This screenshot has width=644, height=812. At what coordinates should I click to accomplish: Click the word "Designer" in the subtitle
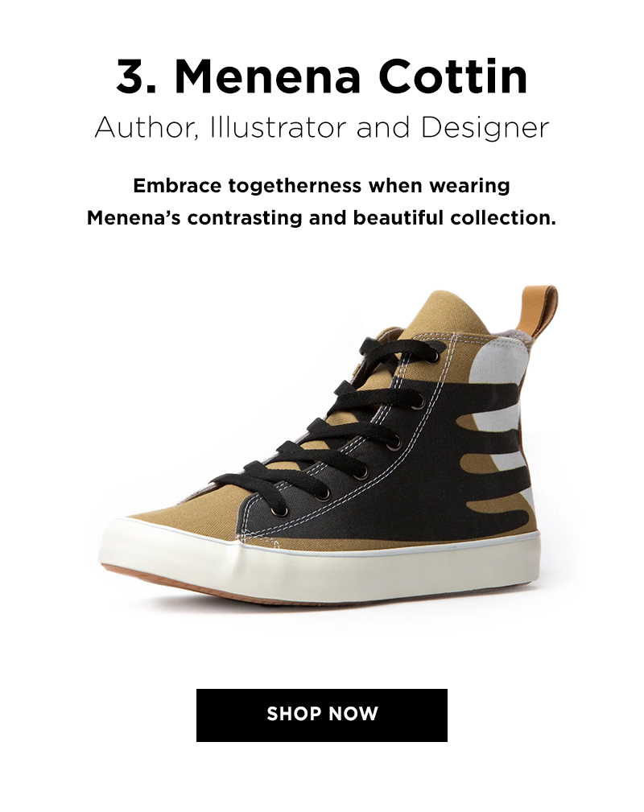pyautogui.click(x=485, y=128)
